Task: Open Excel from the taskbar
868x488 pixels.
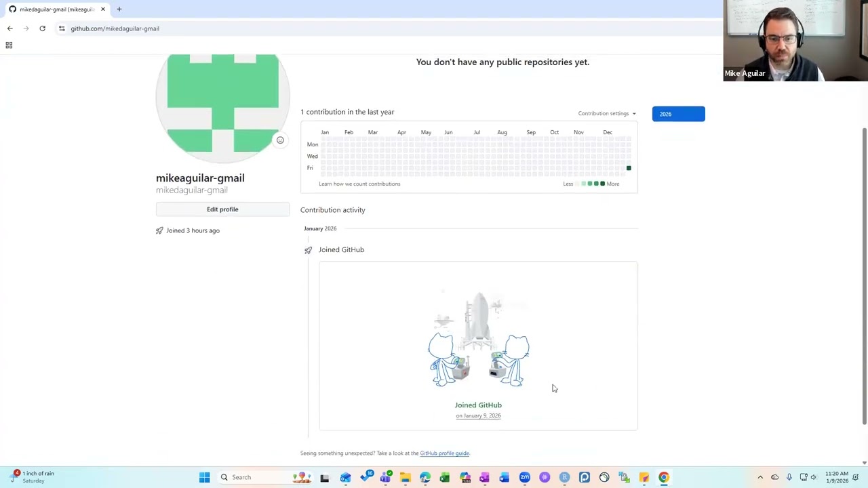Action: click(444, 477)
